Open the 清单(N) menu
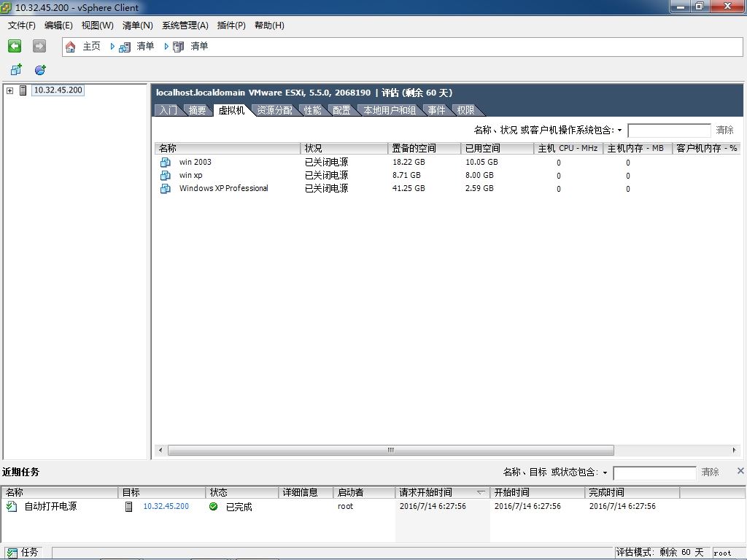747x560 pixels. tap(137, 26)
